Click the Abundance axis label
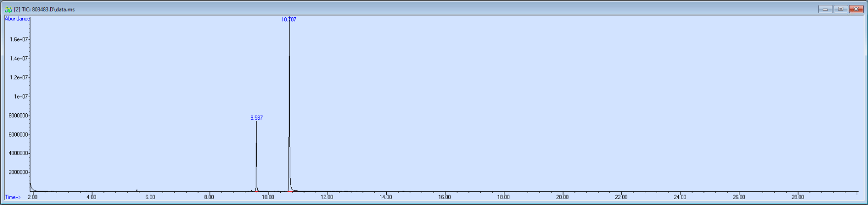This screenshot has height=205, width=868. (17, 19)
